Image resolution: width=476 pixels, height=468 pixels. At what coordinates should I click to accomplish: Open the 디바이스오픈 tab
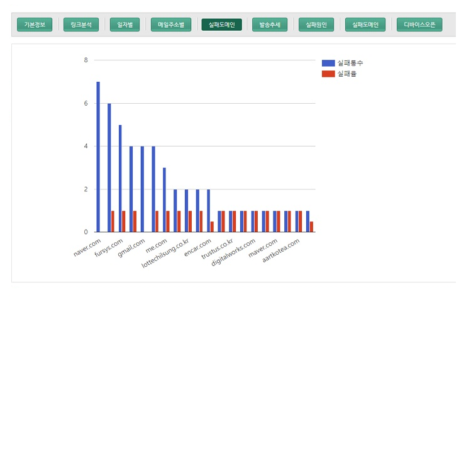tap(419, 25)
